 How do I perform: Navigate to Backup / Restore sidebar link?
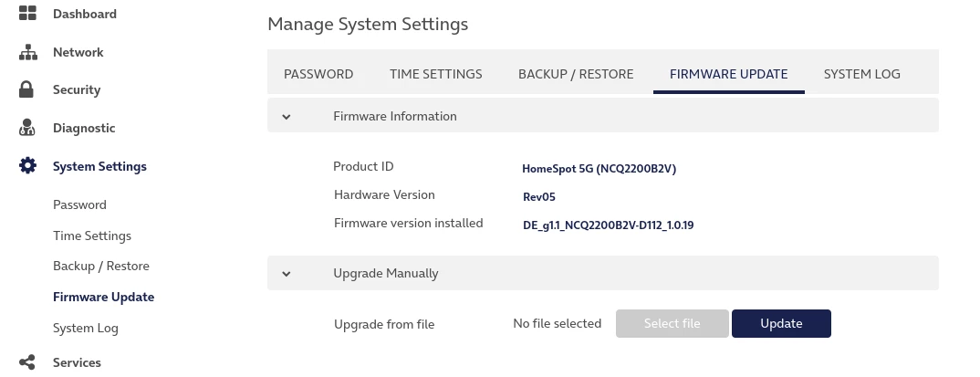click(x=100, y=266)
